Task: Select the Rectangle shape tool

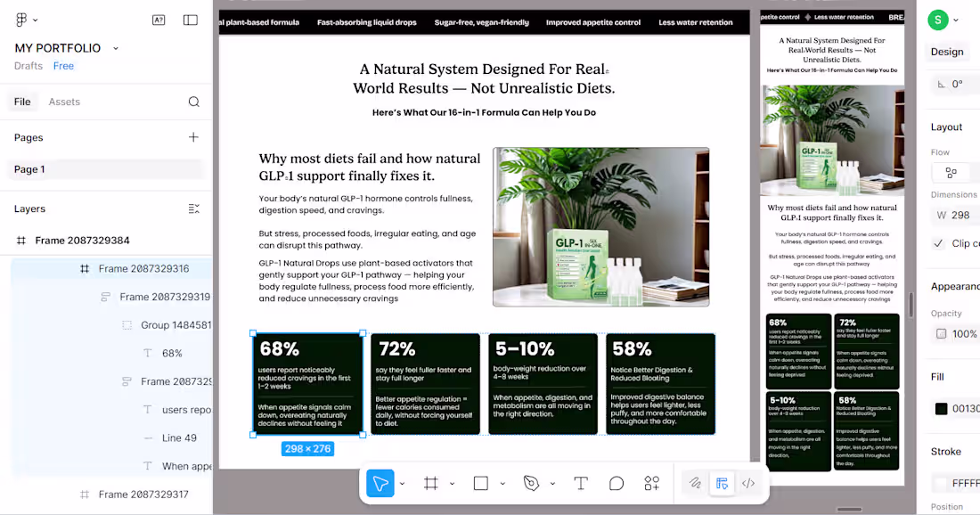Action: tap(480, 484)
